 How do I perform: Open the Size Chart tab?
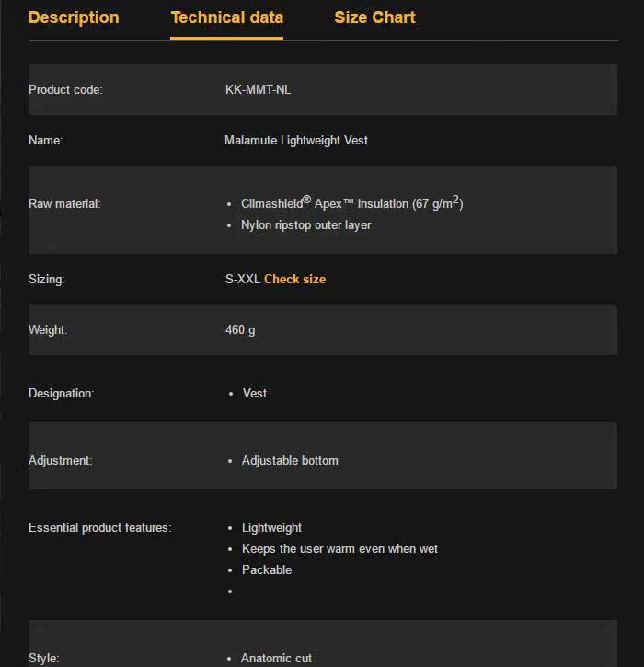(374, 17)
